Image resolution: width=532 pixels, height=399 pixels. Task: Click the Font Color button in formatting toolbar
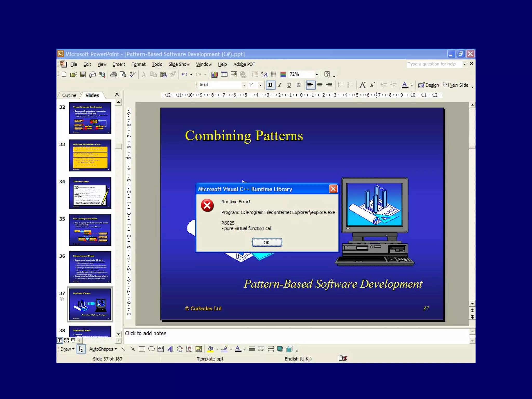(405, 85)
